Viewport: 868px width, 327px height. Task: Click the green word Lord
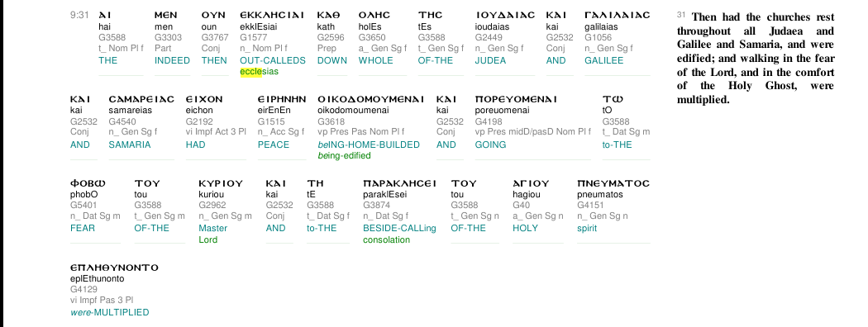click(207, 240)
